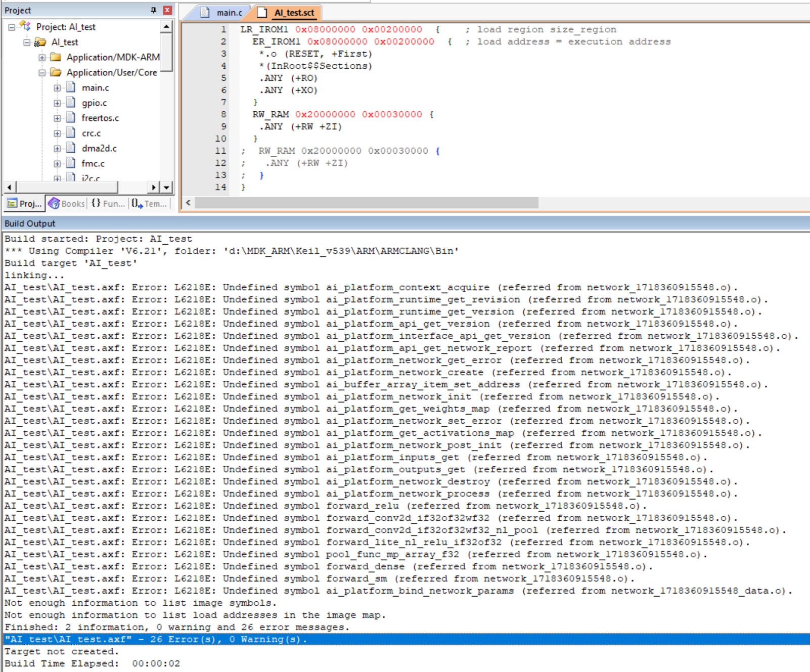This screenshot has height=672, width=810.
Task: Select the dma2d.c file in Project tree
Action: tap(99, 148)
